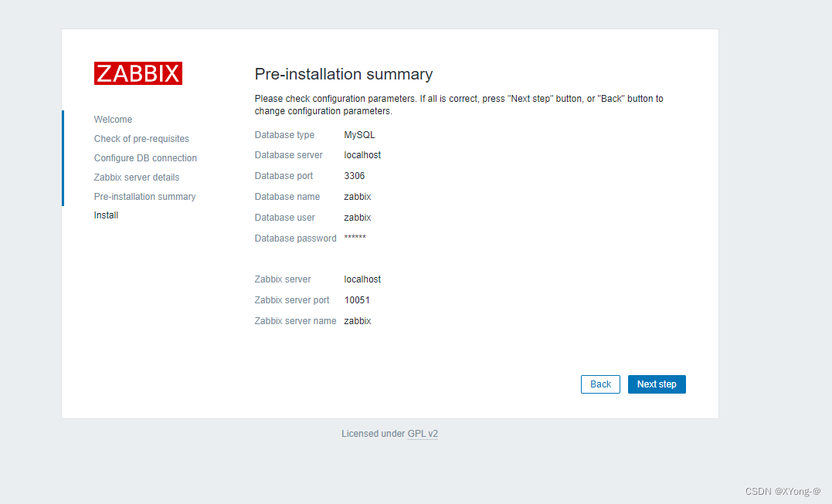
Task: Click the 3306 port value
Action: pos(354,175)
